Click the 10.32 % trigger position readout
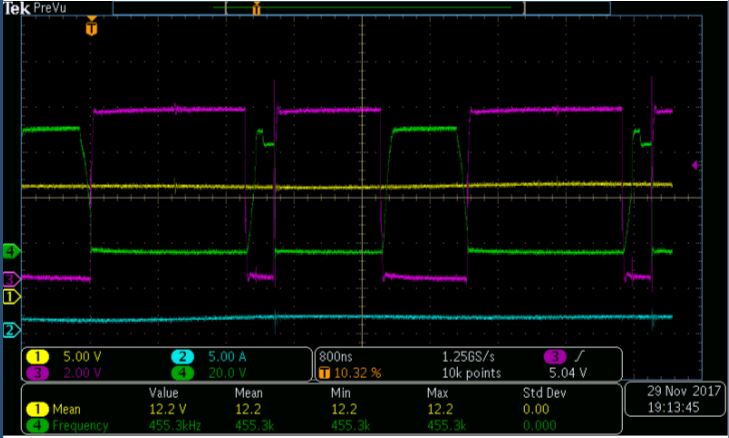This screenshot has width=729, height=438. pos(358,373)
